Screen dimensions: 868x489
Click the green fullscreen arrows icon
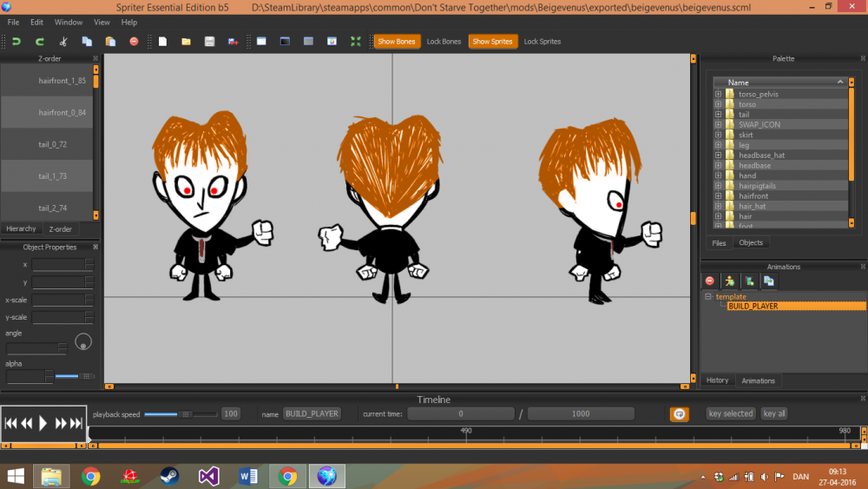pyautogui.click(x=355, y=42)
